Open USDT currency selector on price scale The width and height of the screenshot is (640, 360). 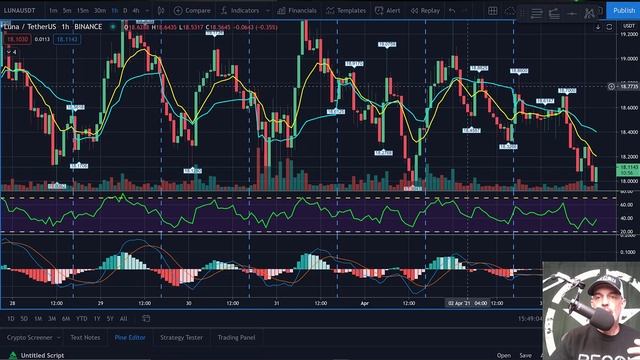point(628,26)
